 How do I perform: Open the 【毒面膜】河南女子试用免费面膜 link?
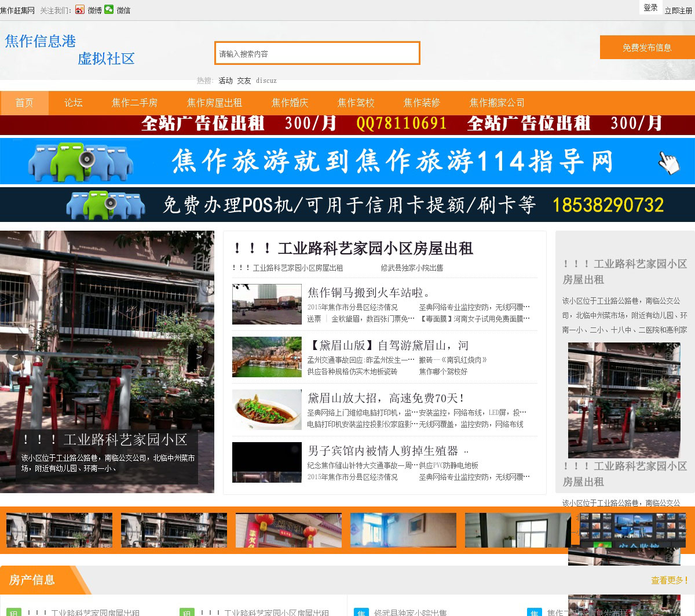(x=474, y=319)
